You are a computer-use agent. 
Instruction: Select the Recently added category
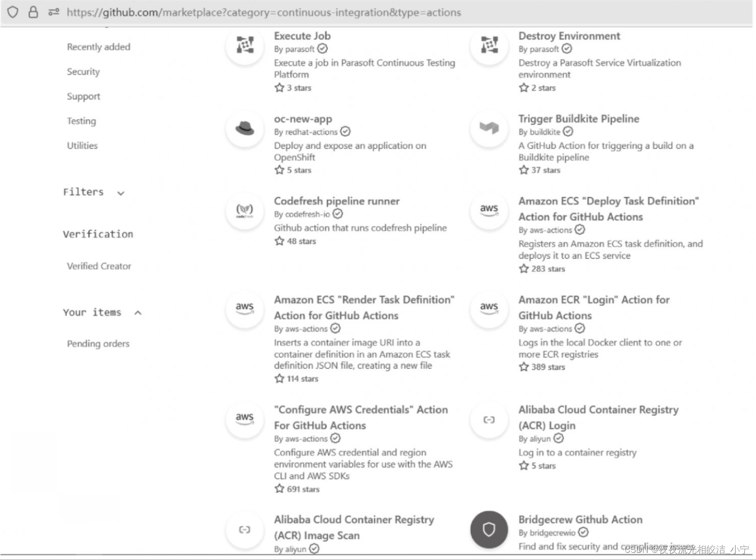point(99,47)
